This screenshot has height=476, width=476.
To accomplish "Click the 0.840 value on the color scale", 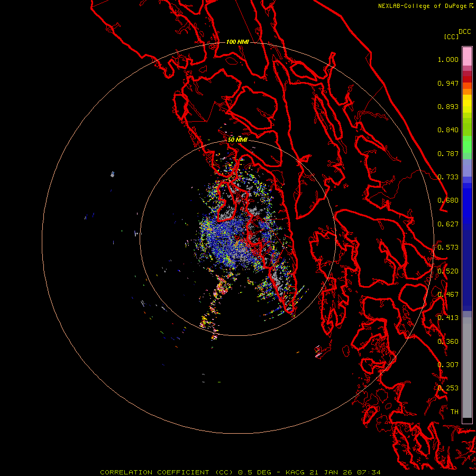I will click(448, 130).
